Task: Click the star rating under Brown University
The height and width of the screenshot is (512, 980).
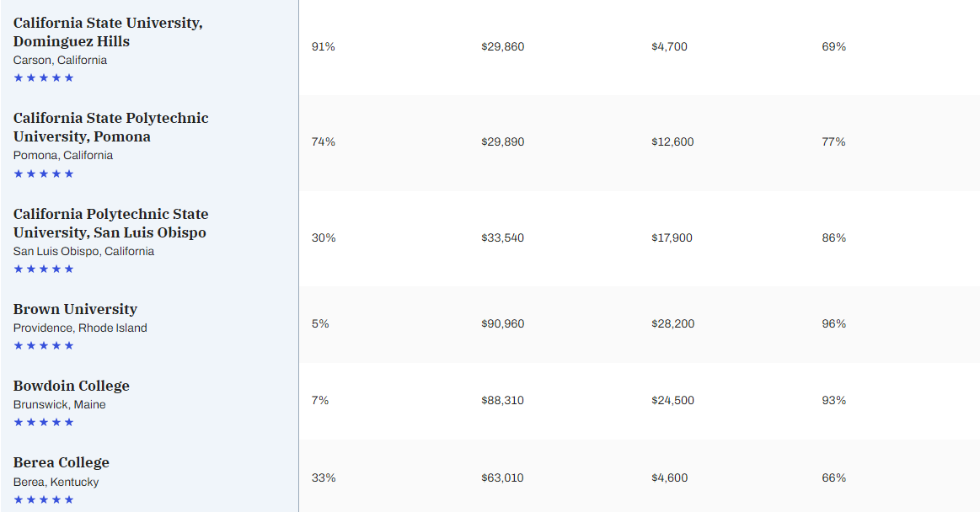Action: [x=44, y=346]
